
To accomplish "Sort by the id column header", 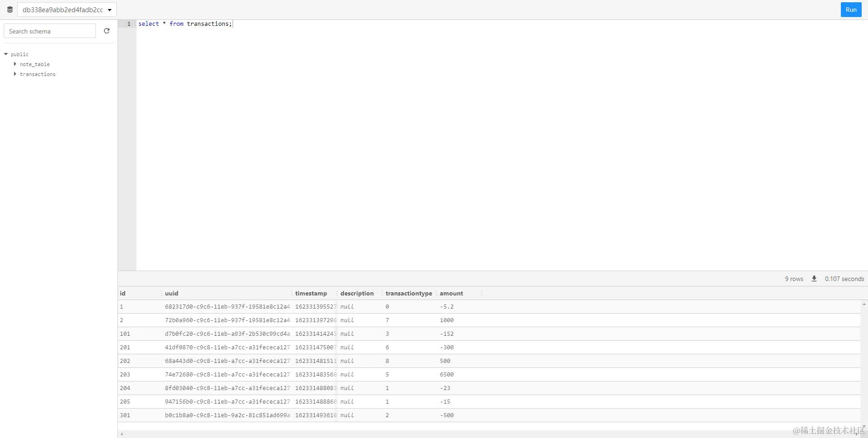I will coord(123,293).
